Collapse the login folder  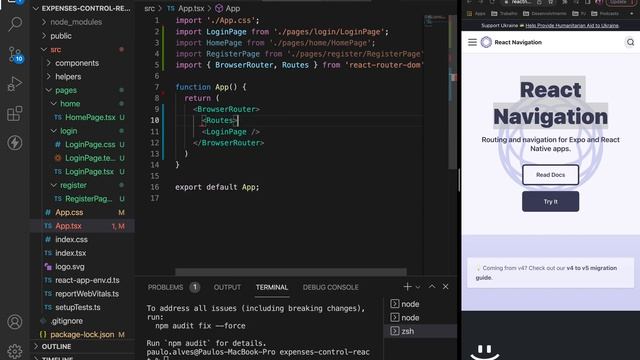click(x=69, y=131)
